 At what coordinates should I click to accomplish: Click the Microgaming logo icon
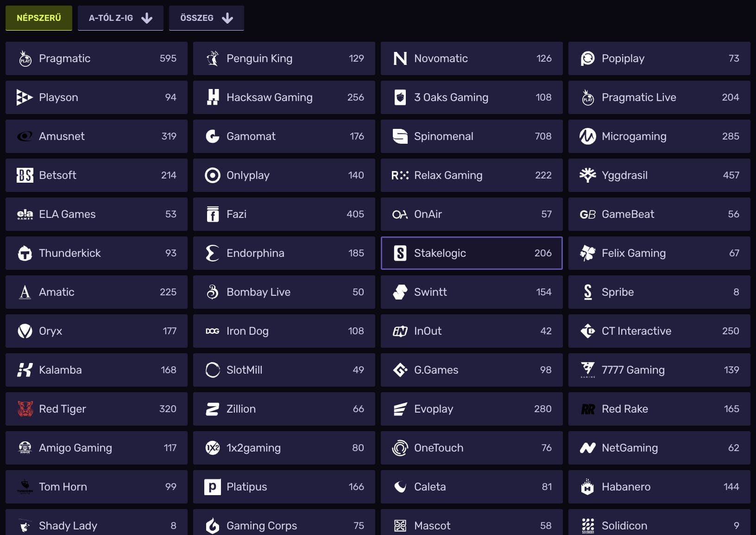588,136
